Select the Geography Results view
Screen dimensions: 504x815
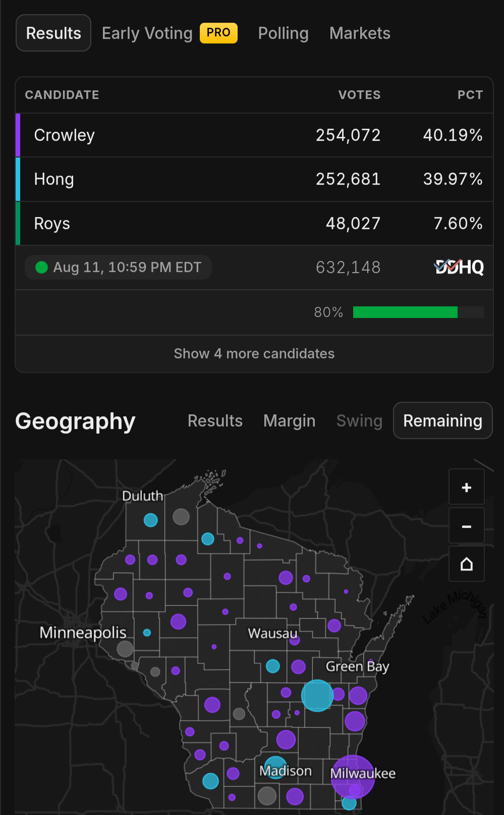215,421
